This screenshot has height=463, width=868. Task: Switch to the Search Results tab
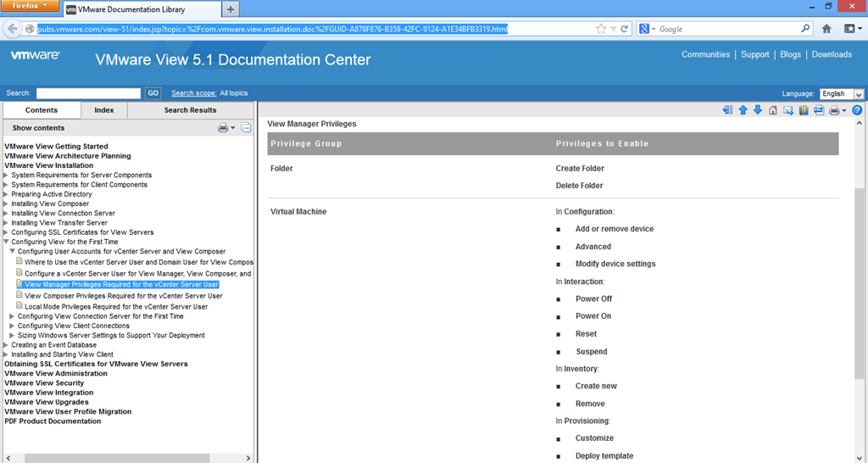pos(191,110)
